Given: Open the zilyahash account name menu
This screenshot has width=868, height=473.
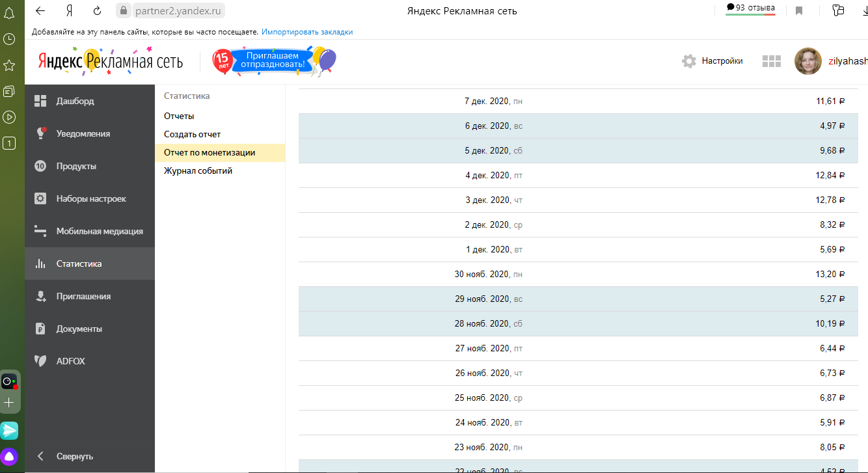Looking at the screenshot, I should click(848, 61).
